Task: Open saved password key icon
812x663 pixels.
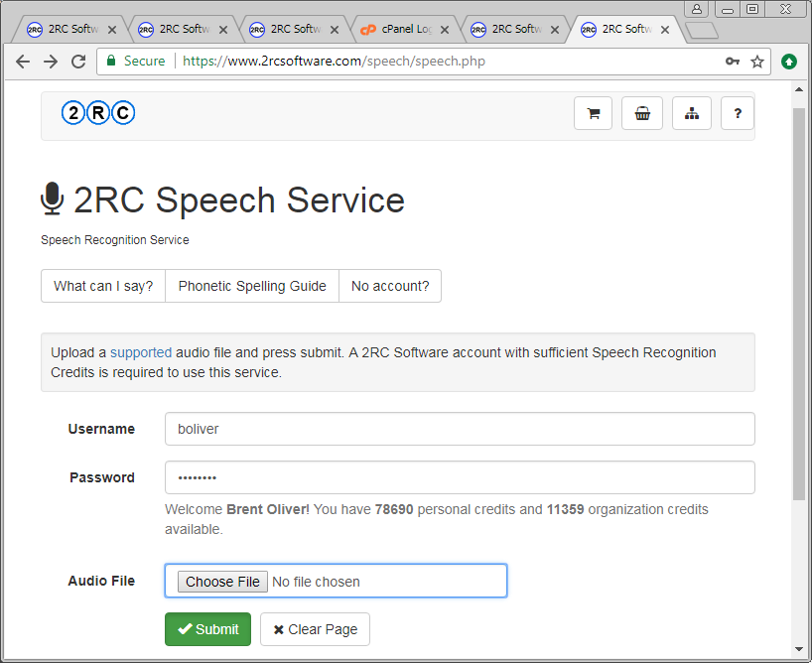Action: [x=733, y=62]
